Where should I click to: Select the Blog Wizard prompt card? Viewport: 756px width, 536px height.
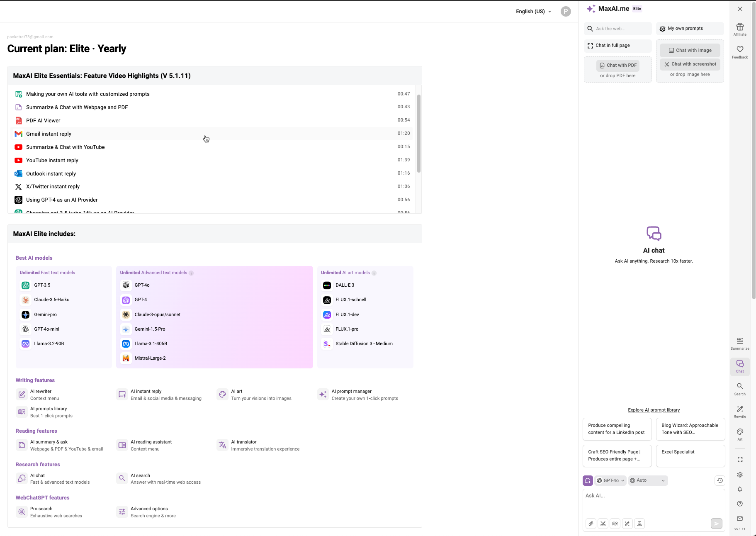click(690, 429)
